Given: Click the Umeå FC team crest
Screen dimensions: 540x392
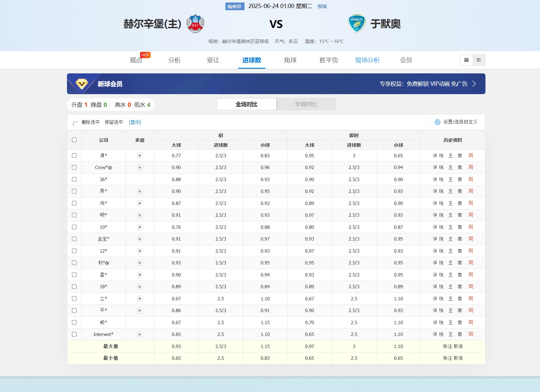Looking at the screenshot, I should pyautogui.click(x=357, y=24).
